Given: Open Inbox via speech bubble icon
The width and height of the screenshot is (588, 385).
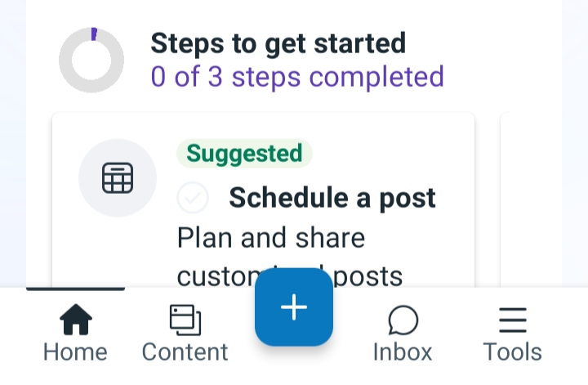Looking at the screenshot, I should (403, 320).
